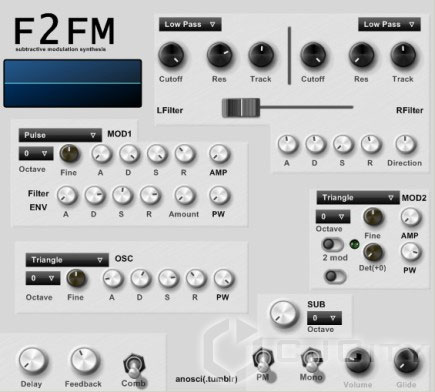435x392 pixels.
Task: Click the OSC Fine knob
Action: [76, 278]
